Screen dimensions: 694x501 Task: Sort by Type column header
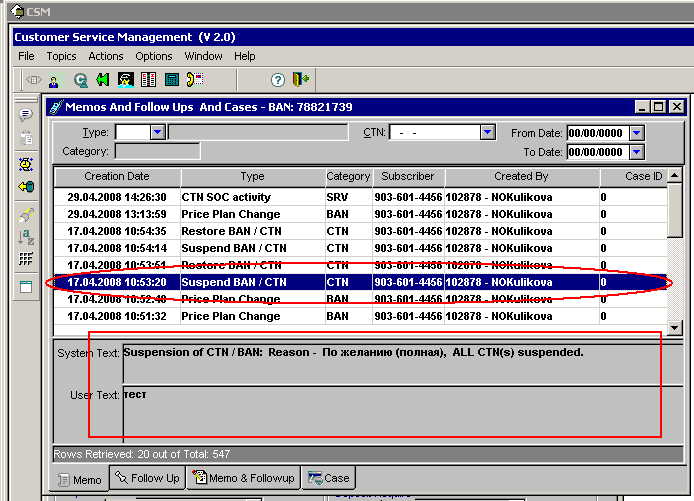(x=253, y=177)
